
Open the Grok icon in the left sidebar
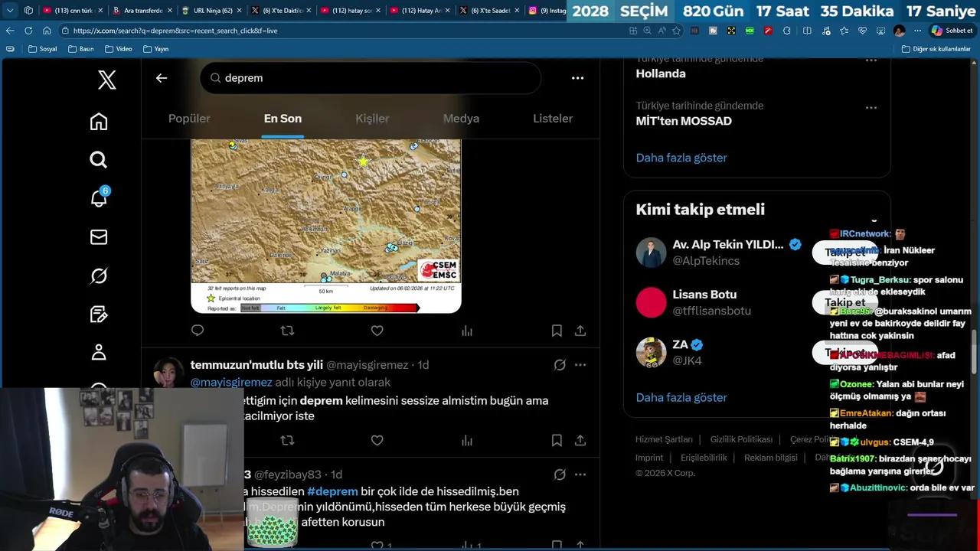point(99,275)
